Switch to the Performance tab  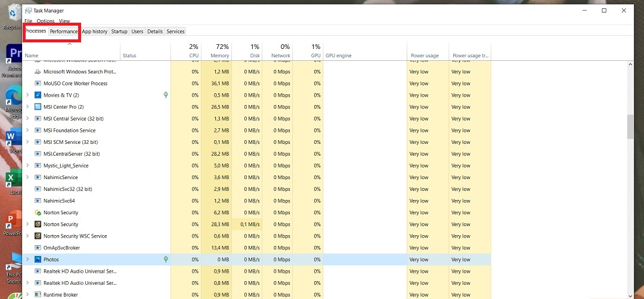64,31
